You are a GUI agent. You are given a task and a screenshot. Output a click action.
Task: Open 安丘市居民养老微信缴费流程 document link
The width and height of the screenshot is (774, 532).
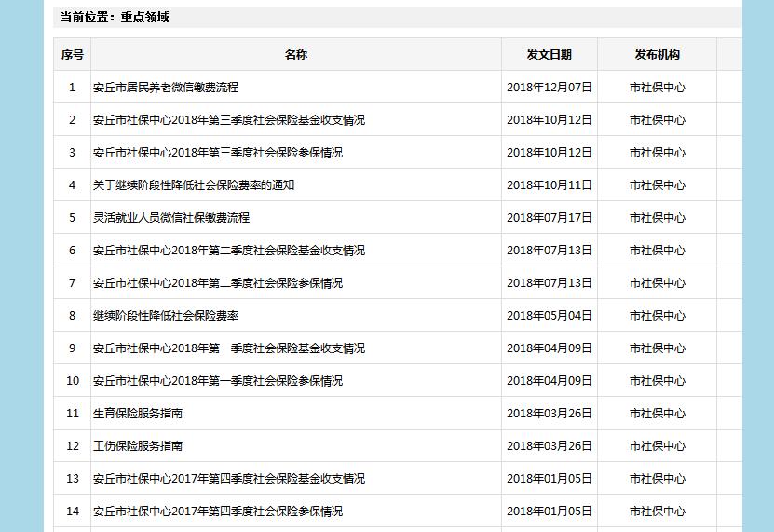tap(166, 88)
